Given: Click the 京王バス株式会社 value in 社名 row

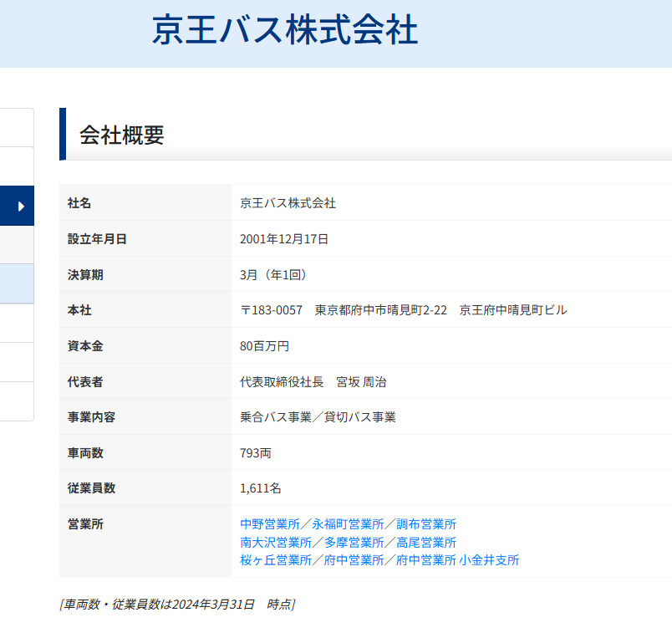Looking at the screenshot, I should coord(288,202).
